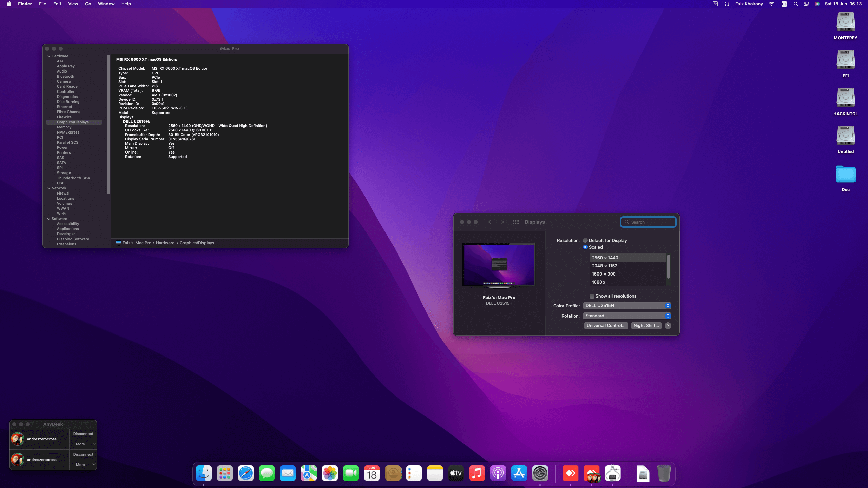Viewport: 868px width, 488px height.
Task: Select 1080p resolution
Action: [x=628, y=282]
